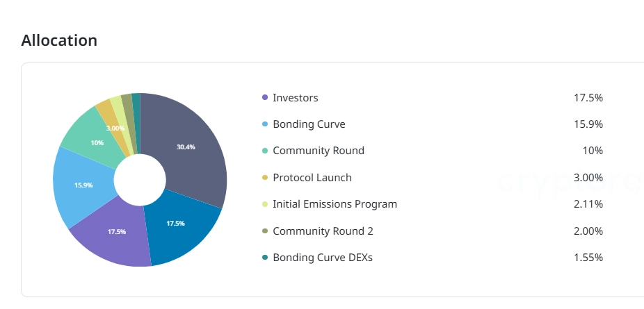Click the 2.11% value in the legend
The height and width of the screenshot is (309, 644).
click(588, 204)
